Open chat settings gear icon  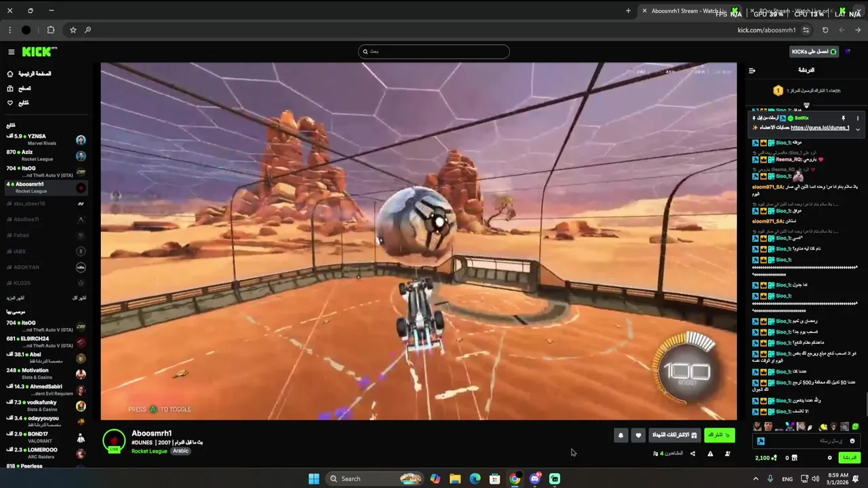[829, 458]
